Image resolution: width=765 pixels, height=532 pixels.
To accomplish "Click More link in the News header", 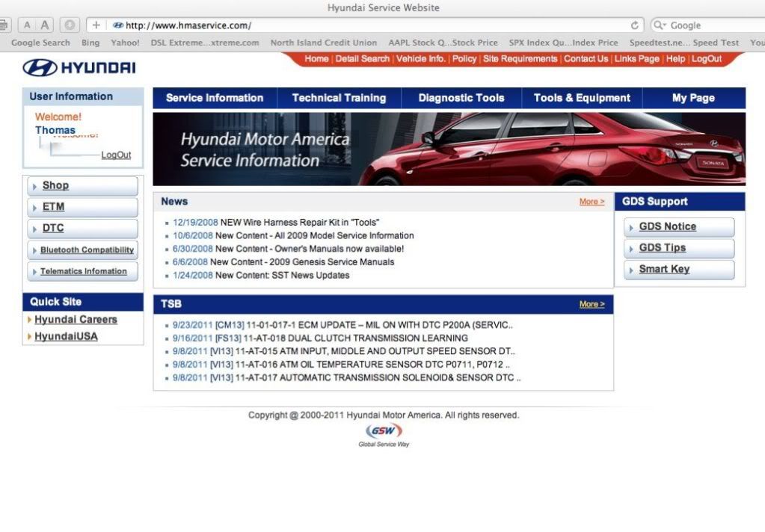I will click(x=592, y=202).
